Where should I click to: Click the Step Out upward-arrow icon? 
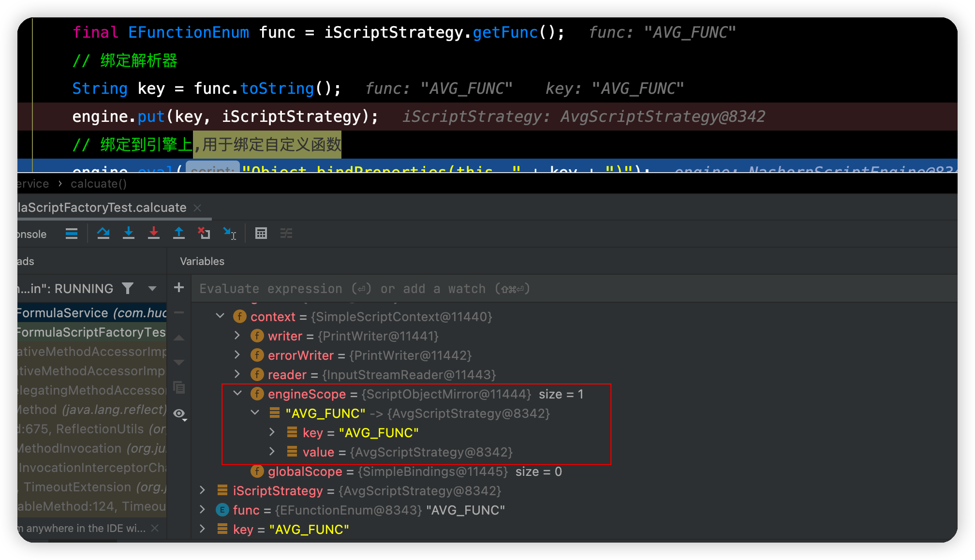(179, 234)
